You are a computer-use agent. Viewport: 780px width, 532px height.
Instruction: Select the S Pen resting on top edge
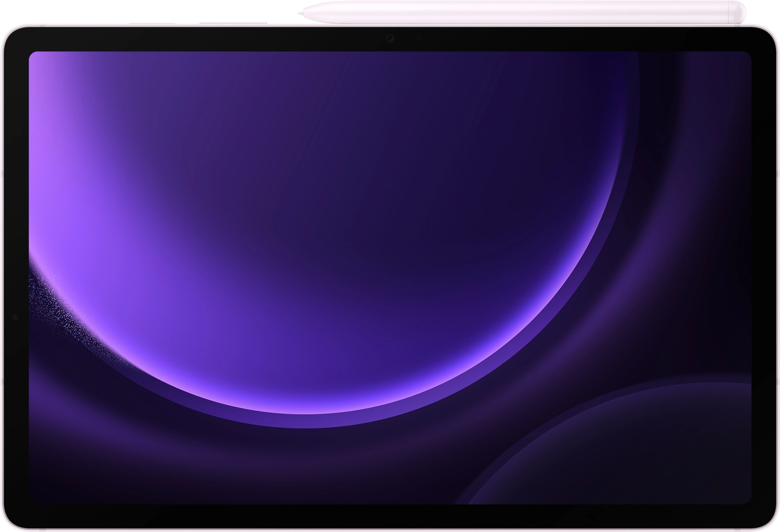(x=526, y=11)
